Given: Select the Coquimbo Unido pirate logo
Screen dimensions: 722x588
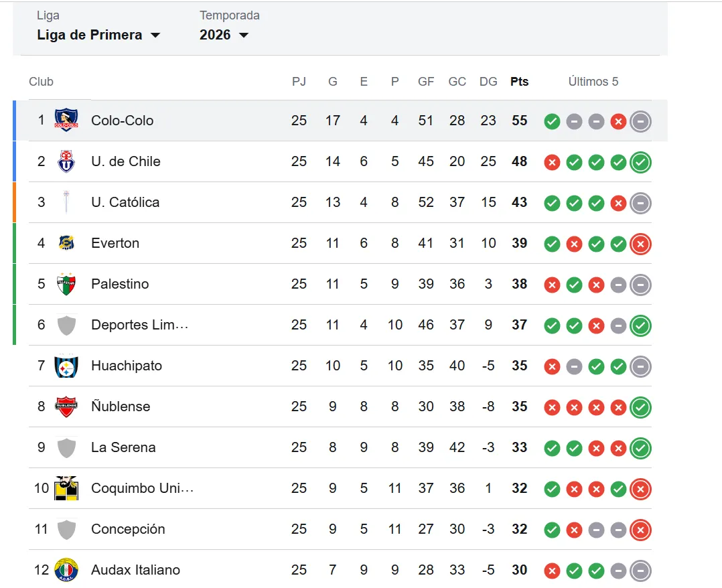Looking at the screenshot, I should (x=66, y=488).
